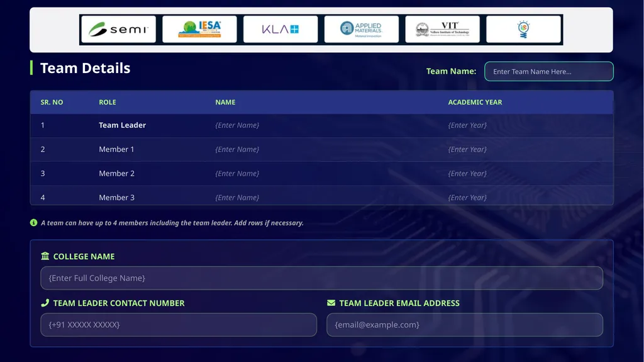Focus the Team Name input field
644x362 pixels.
pos(548,72)
